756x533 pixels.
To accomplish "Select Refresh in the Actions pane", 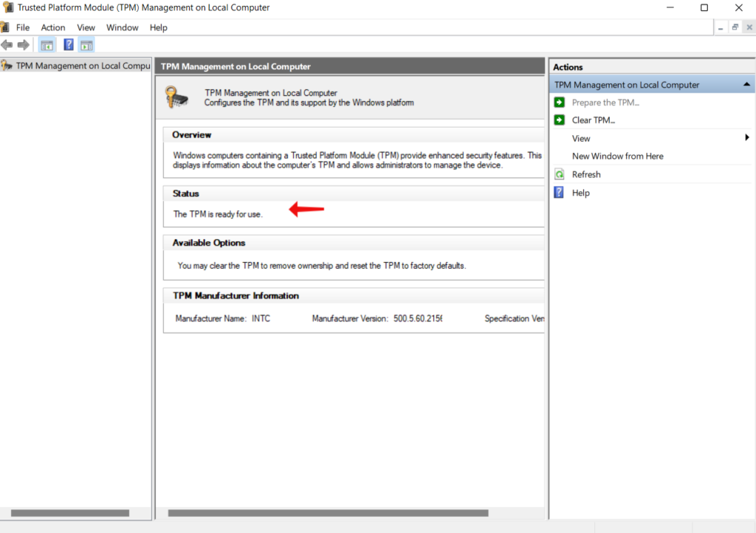I will click(x=587, y=173).
